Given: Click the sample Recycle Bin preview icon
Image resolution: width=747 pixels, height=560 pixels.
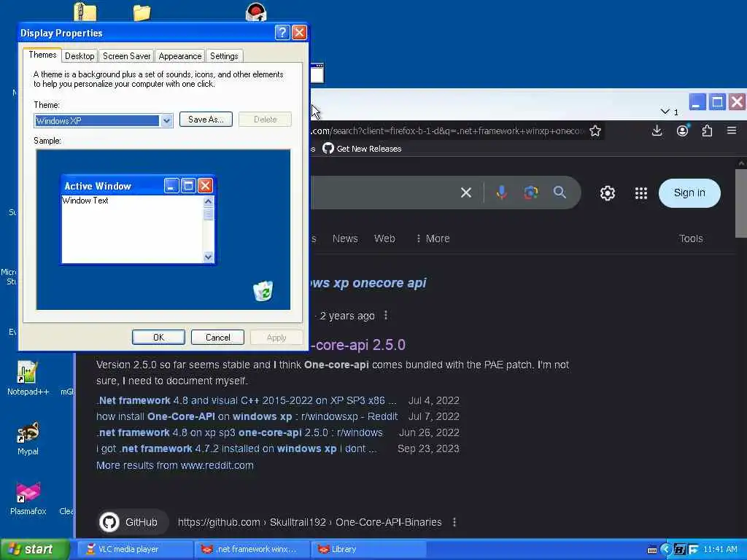Looking at the screenshot, I should point(263,291).
